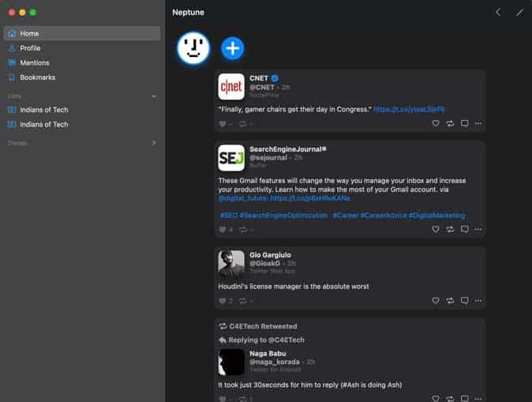Click the CNET verified badge
This screenshot has width=532, height=402.
(275, 78)
